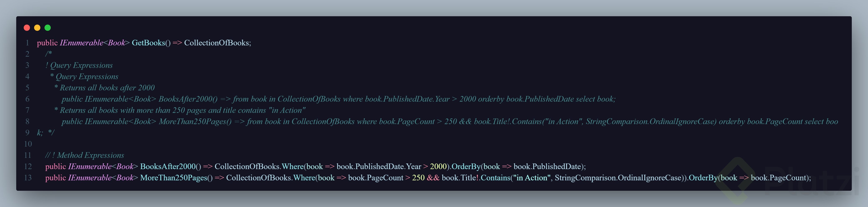Click 'book.PublishedDate);' at end of line 12

[550, 166]
